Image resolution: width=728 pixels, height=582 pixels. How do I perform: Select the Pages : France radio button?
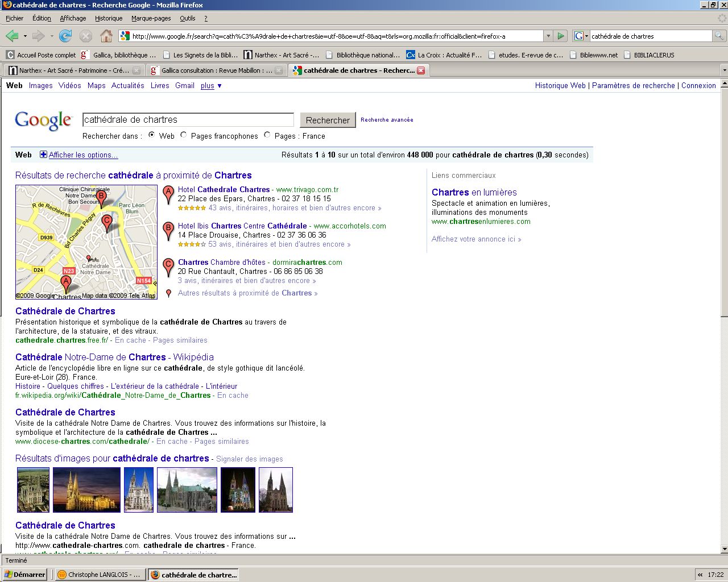click(267, 135)
